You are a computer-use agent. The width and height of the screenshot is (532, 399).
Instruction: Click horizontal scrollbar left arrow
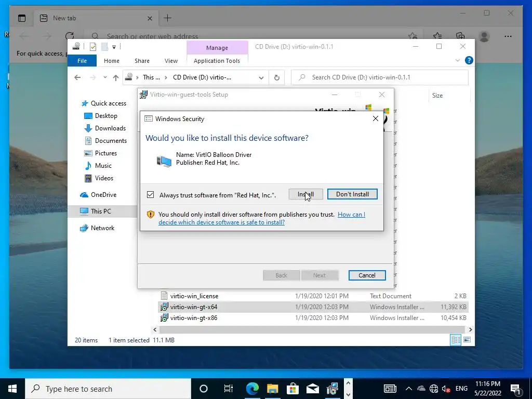coord(155,329)
